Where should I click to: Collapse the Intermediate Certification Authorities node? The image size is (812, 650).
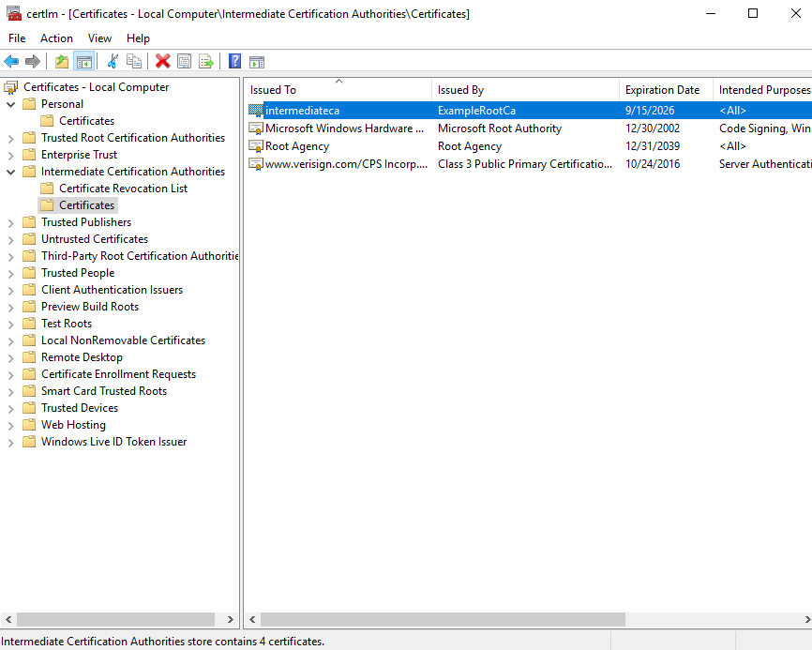coord(11,172)
